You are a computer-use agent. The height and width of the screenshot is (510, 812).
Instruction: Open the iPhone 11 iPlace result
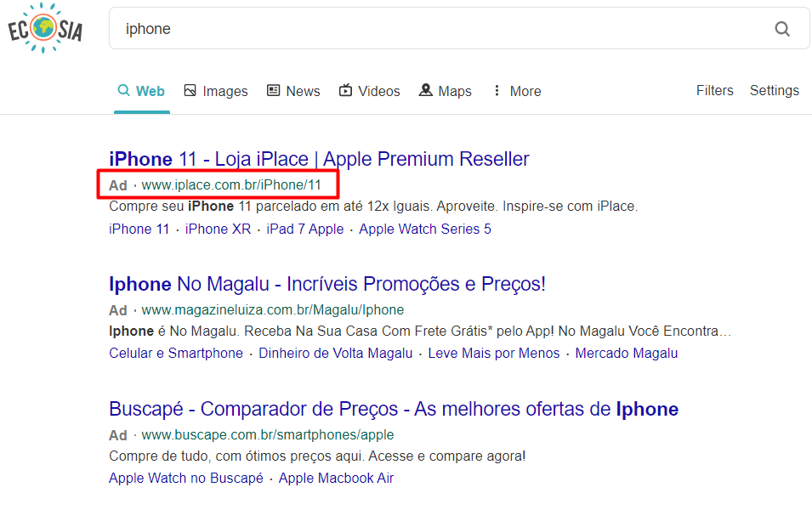(x=318, y=158)
